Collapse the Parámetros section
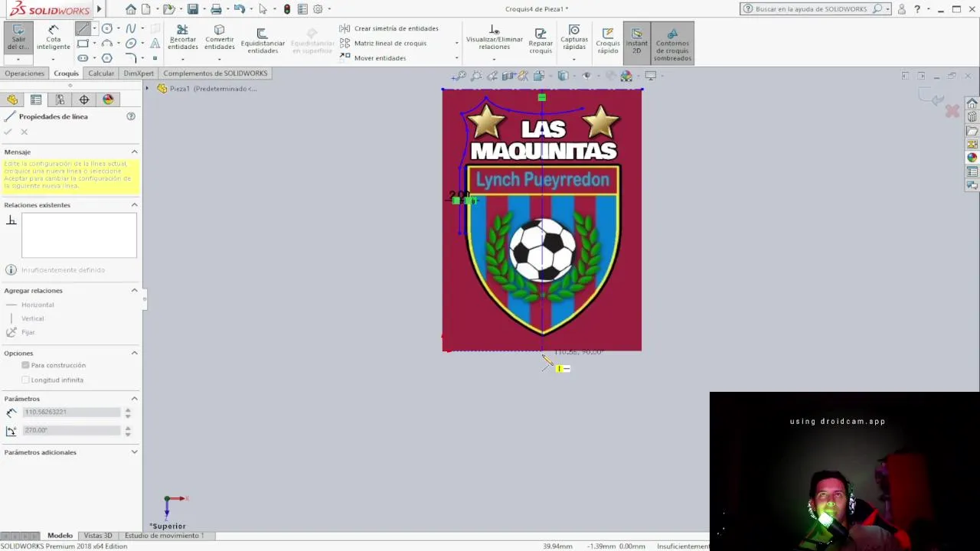The image size is (980, 551). pos(135,398)
